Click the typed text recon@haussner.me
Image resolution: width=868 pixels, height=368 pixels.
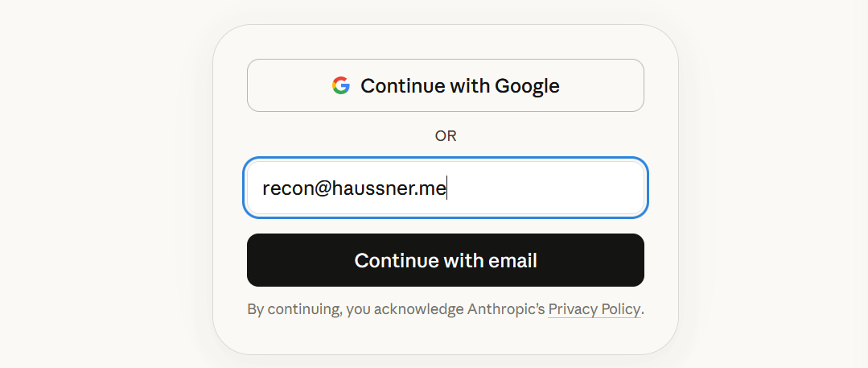(x=354, y=188)
